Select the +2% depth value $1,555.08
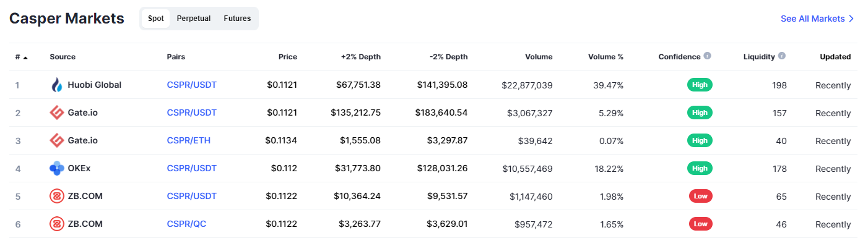This screenshot has width=868, height=238. [360, 140]
